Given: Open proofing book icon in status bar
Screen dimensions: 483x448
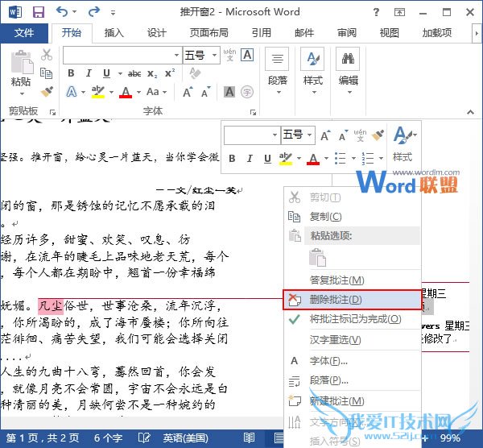Looking at the screenshot, I should click(x=144, y=438).
